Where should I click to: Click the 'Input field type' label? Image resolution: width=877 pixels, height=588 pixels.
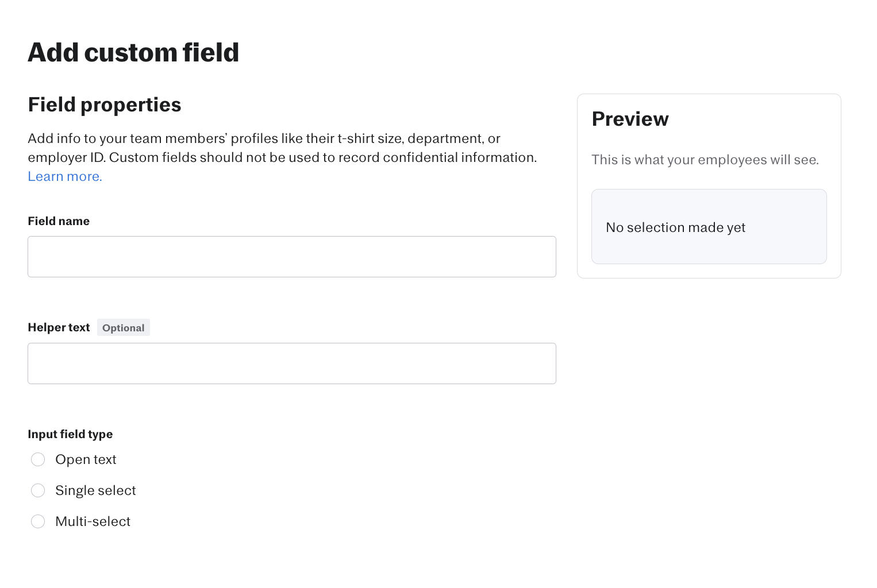[70, 434]
